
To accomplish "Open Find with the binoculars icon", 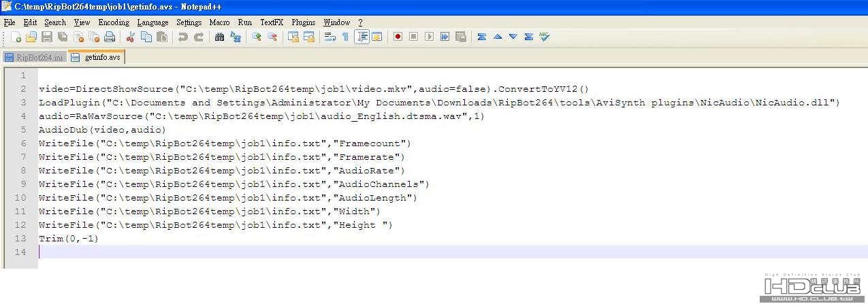I will click(220, 37).
